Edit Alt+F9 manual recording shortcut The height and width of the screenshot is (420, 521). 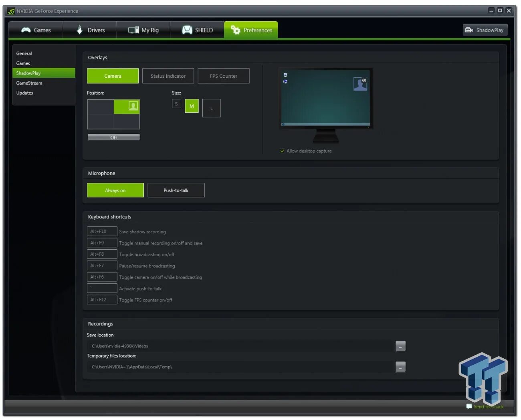click(x=102, y=243)
